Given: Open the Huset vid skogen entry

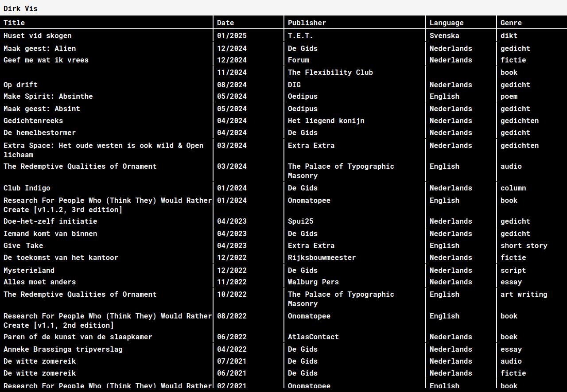Looking at the screenshot, I should coord(38,35).
